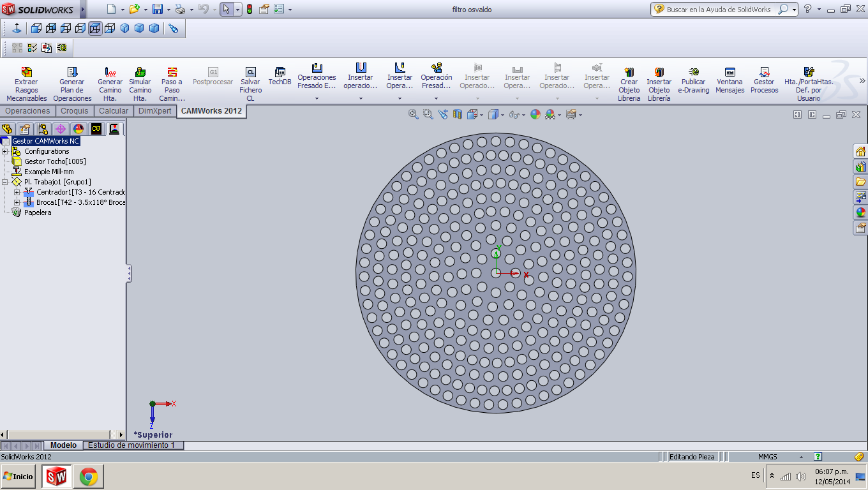Screen dimensions: 868x490
Task: Click Zoom to Area magnifier icon
Action: [x=428, y=114]
